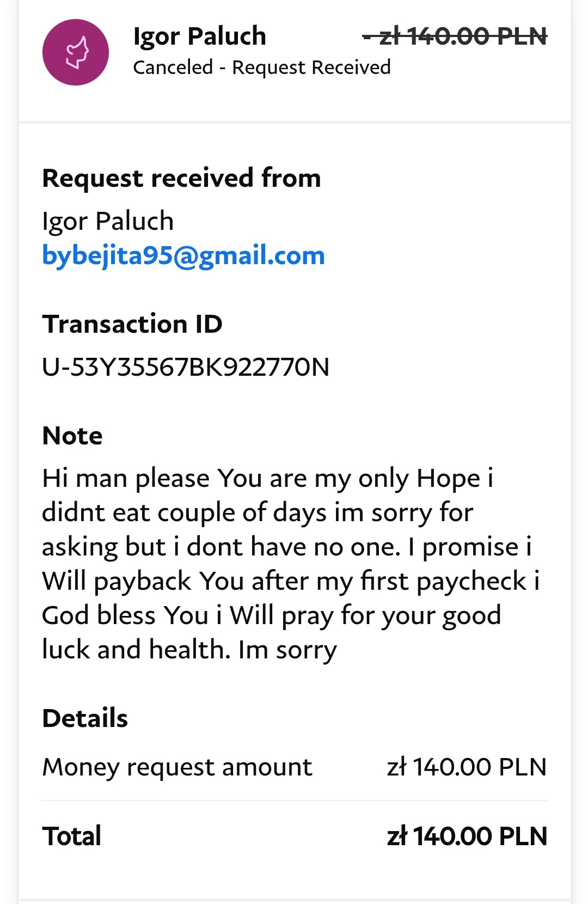Select the note line luck and health

click(189, 650)
